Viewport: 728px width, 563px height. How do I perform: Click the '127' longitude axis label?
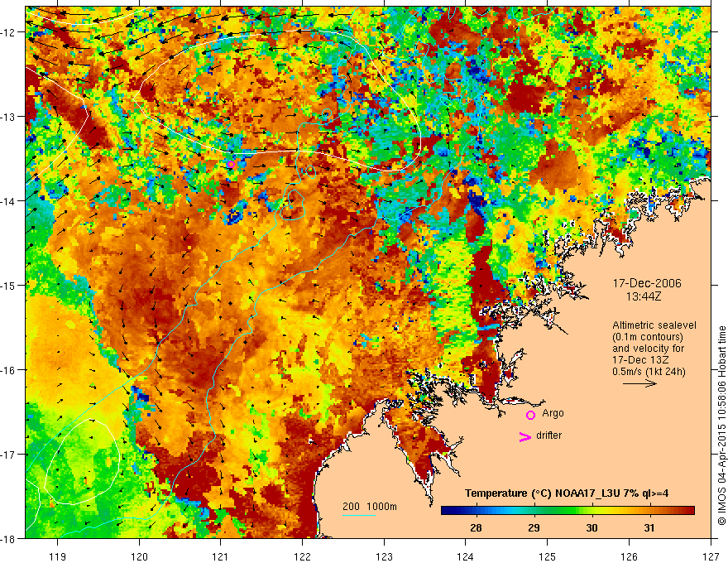[x=711, y=556]
